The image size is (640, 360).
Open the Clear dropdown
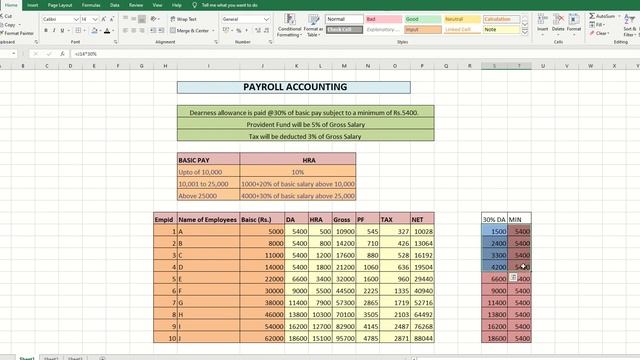click(599, 33)
